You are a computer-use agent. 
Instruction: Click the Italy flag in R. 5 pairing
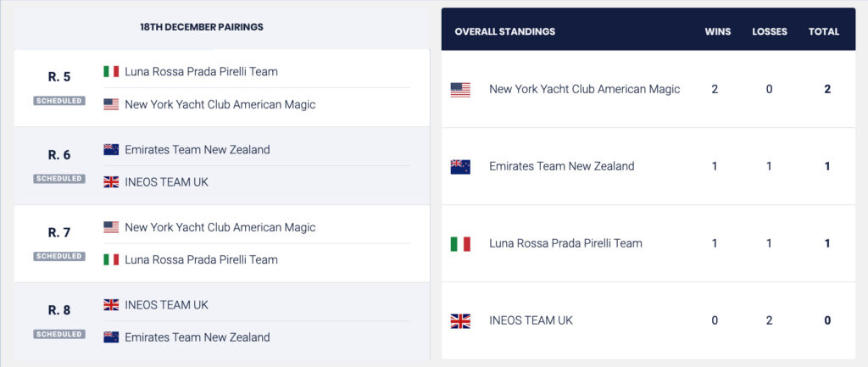(111, 72)
